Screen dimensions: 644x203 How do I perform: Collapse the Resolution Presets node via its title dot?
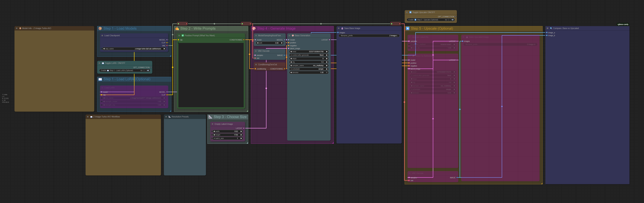166,117
